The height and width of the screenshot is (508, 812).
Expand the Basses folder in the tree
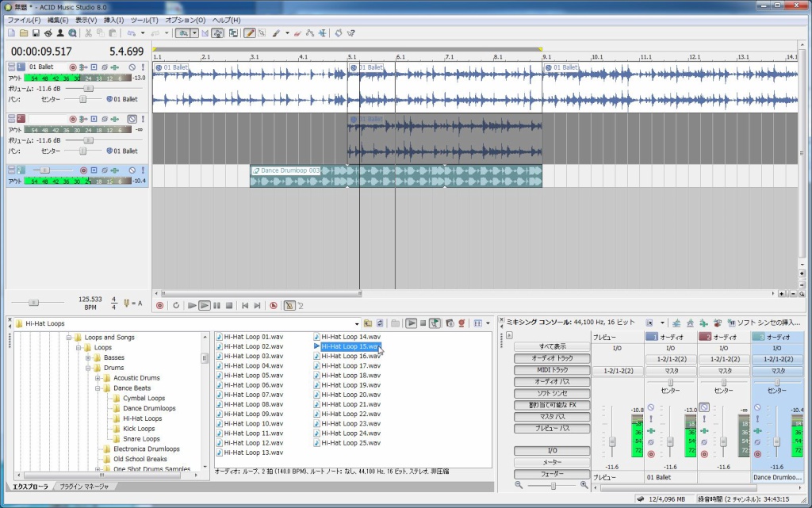click(88, 357)
